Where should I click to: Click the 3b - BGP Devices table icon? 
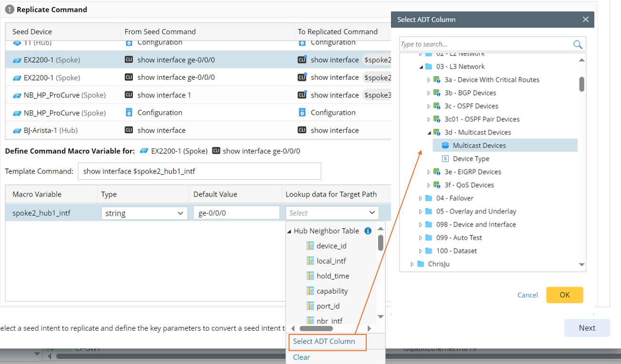tap(437, 93)
